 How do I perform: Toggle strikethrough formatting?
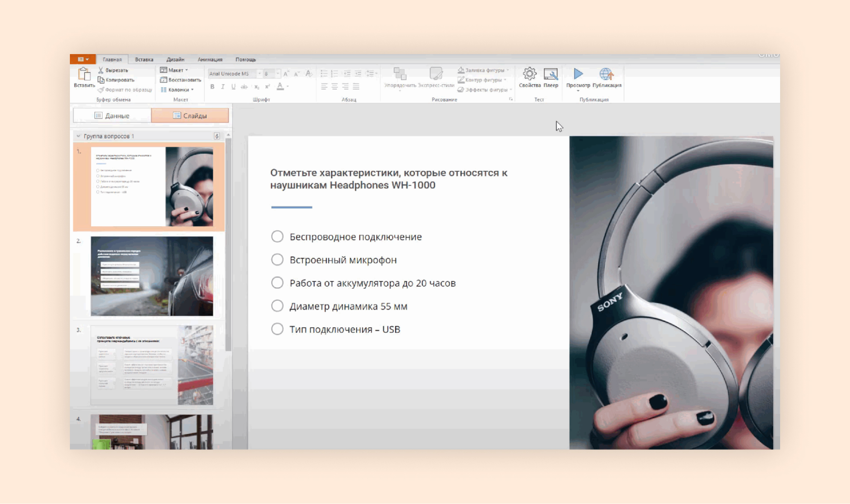coord(244,87)
